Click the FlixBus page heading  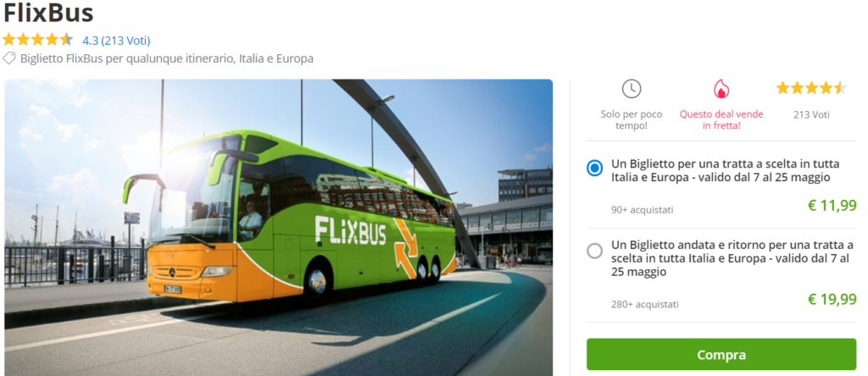coord(48,13)
